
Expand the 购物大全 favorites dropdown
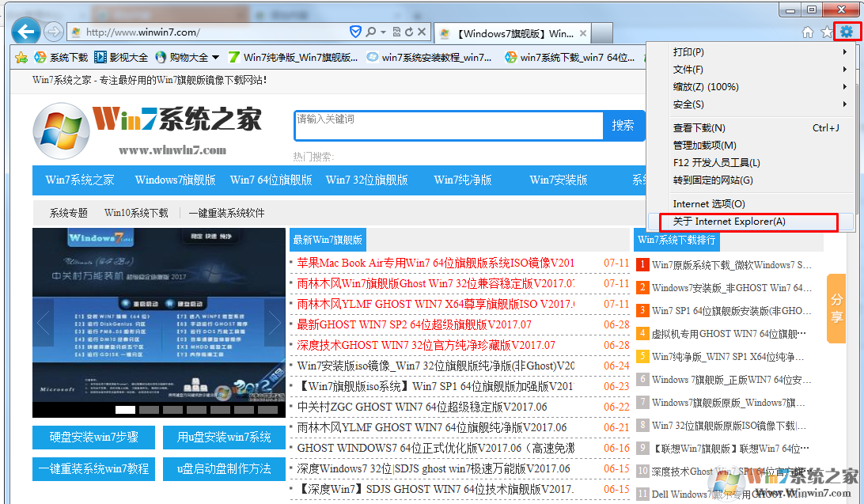(215, 57)
